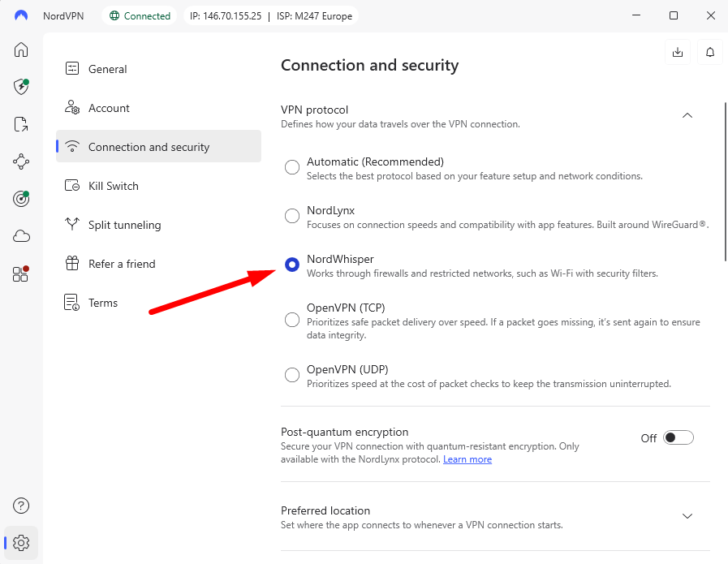Select the file sharing sidebar icon
The height and width of the screenshot is (564, 728).
click(20, 124)
